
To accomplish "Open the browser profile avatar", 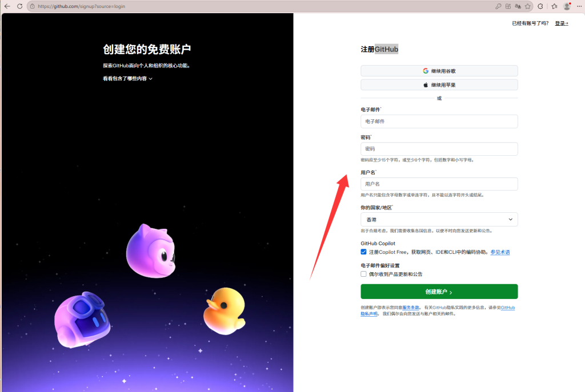I will [x=567, y=6].
